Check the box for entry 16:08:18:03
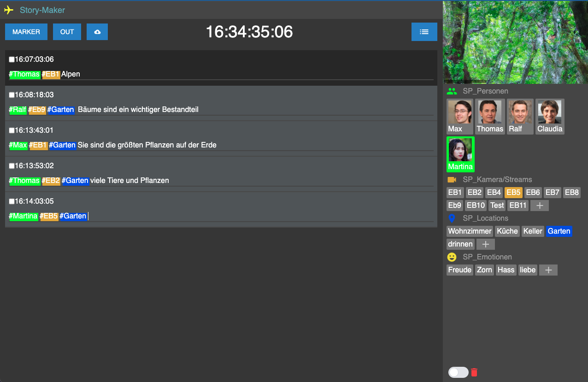Image resolution: width=588 pixels, height=382 pixels. coord(12,95)
